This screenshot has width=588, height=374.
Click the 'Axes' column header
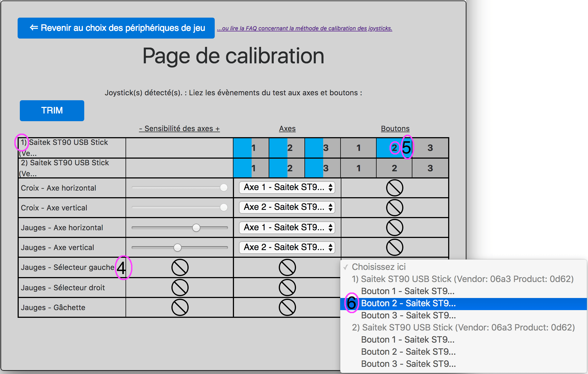point(287,129)
